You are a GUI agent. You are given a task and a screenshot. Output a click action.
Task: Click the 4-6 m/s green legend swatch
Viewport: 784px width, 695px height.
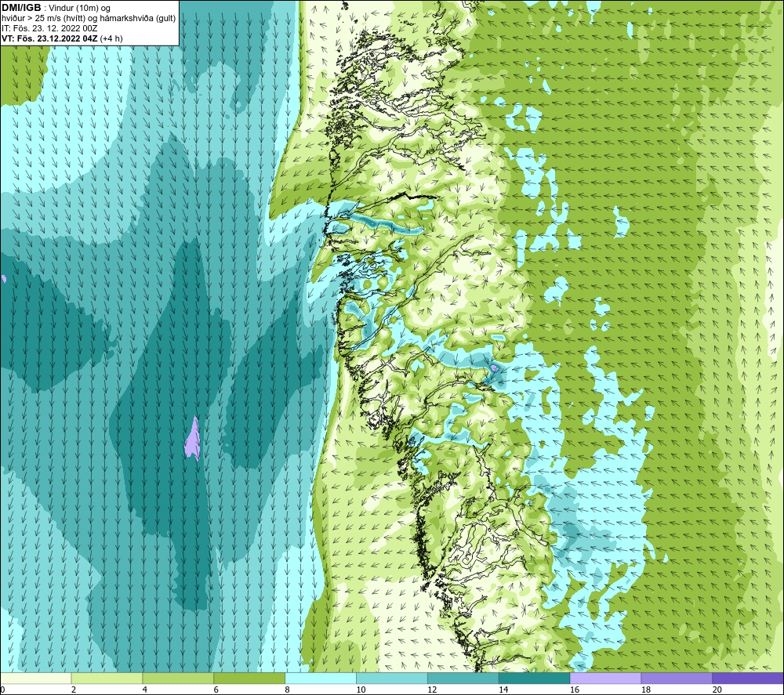click(178, 678)
